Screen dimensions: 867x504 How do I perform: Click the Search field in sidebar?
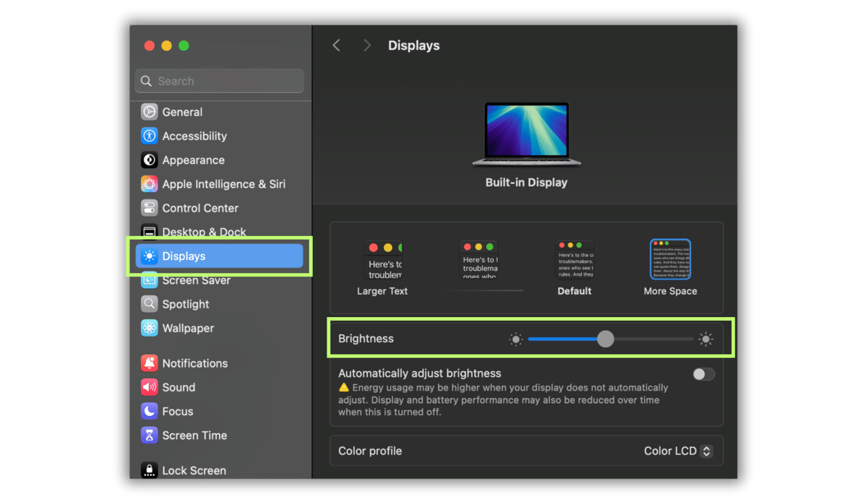pyautogui.click(x=219, y=81)
